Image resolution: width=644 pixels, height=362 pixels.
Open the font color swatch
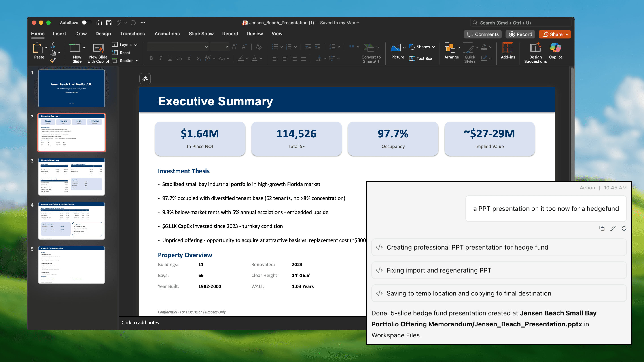(255, 58)
